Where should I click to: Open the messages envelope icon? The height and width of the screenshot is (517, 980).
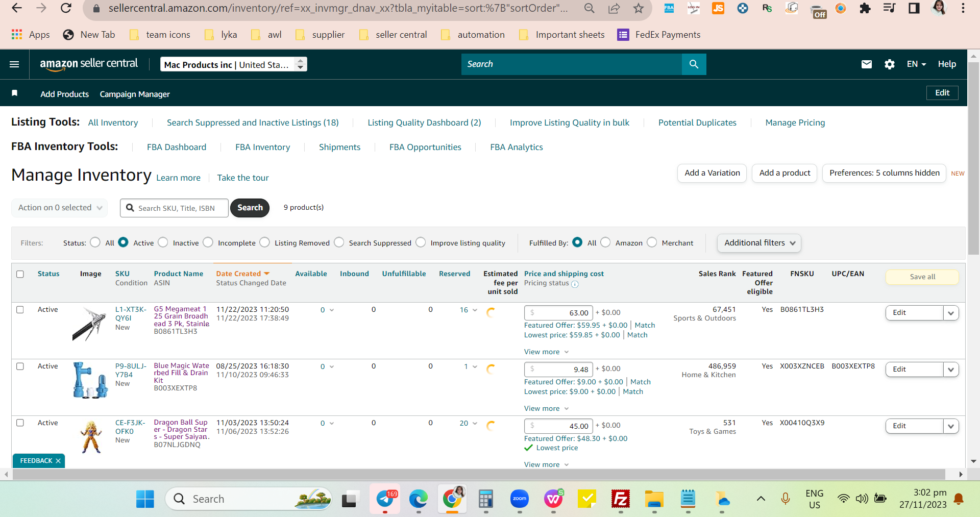click(x=866, y=64)
